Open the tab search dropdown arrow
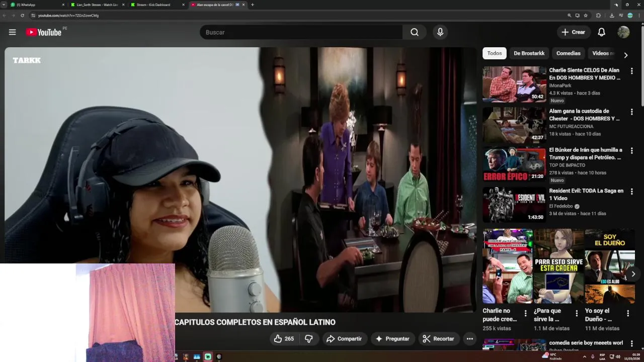 pyautogui.click(x=5, y=5)
